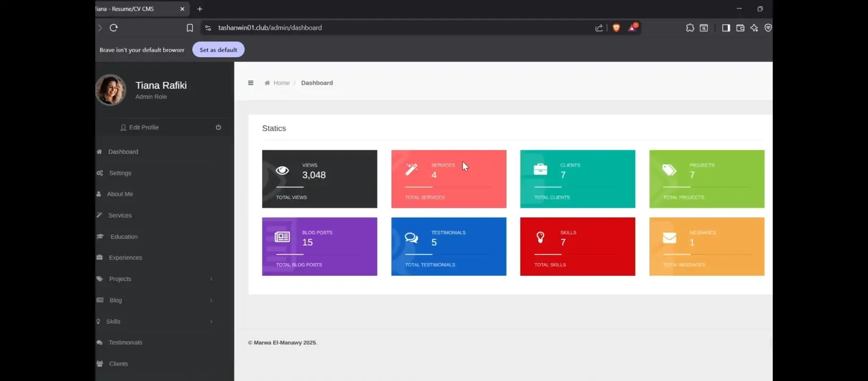Click the Testimonials chat icon in sidebar

(x=100, y=342)
